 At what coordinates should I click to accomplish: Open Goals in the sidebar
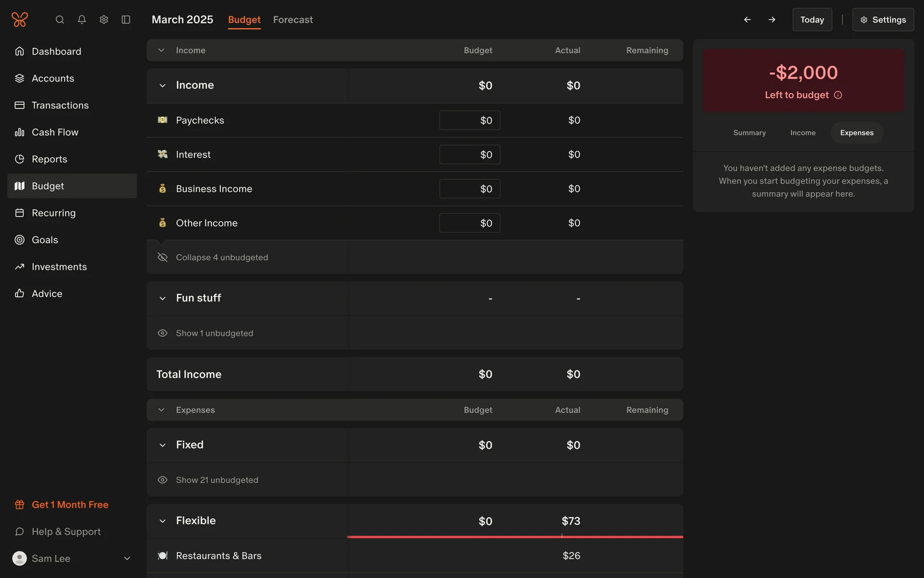click(45, 240)
